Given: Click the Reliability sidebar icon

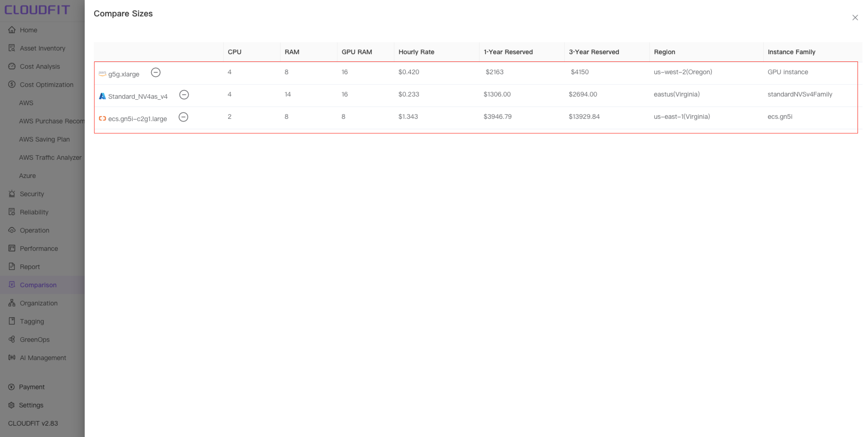Looking at the screenshot, I should [12, 212].
